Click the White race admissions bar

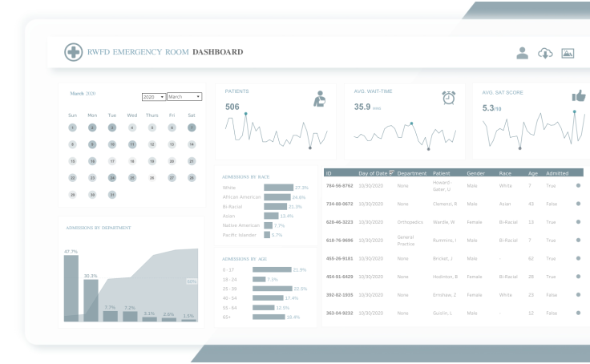278,188
